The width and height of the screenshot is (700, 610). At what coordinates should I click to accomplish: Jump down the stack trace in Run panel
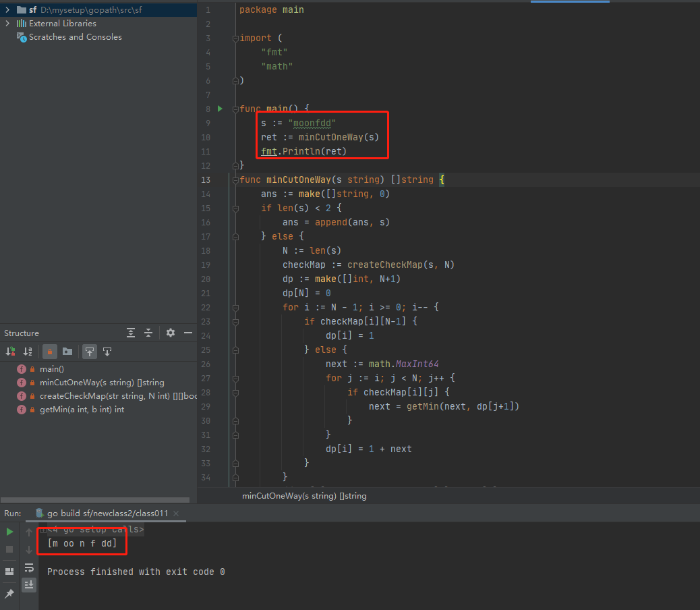coord(29,550)
